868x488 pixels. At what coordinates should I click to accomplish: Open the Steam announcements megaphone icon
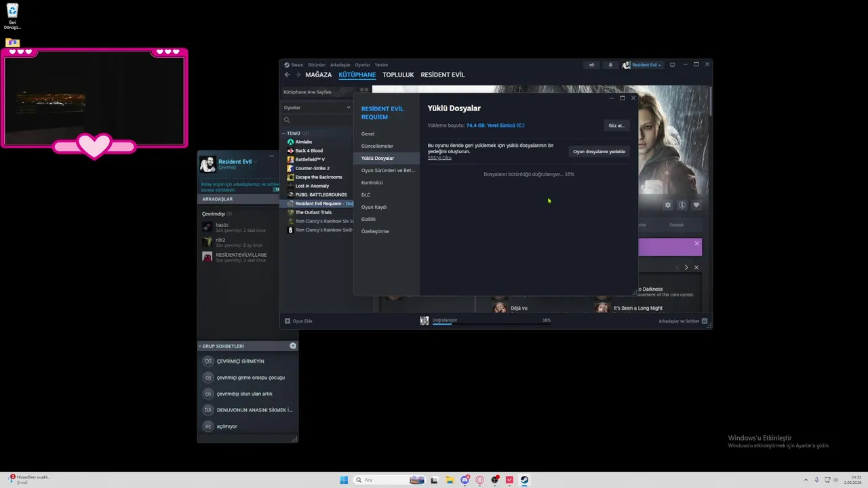click(591, 65)
